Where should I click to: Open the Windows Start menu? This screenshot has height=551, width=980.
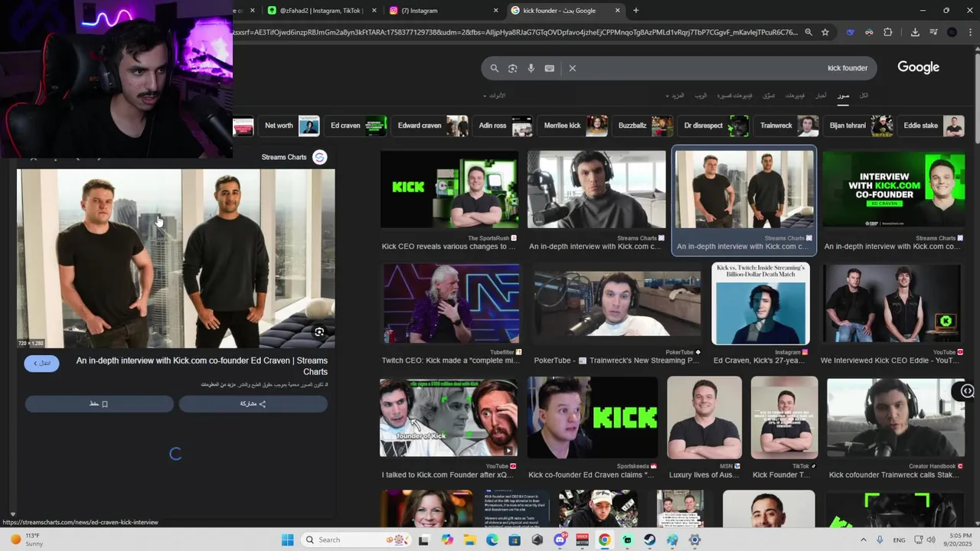[x=287, y=540]
